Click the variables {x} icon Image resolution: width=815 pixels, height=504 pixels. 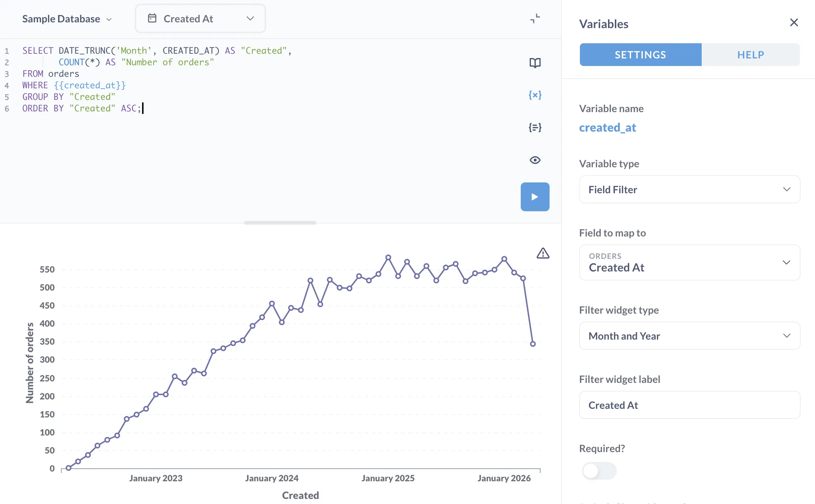(x=534, y=95)
